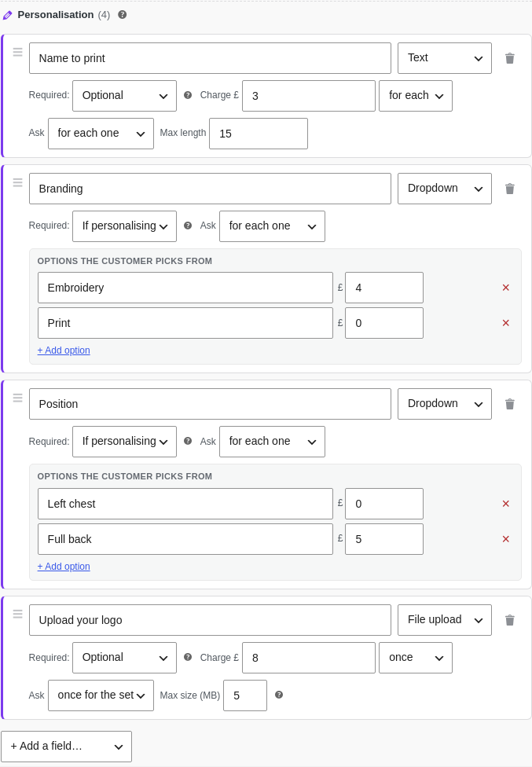Open the Dropdown type selector for Branding

point(445,189)
